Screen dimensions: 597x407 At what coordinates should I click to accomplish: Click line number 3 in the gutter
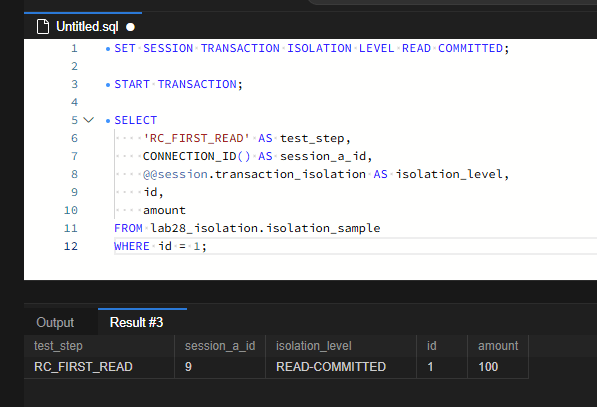click(x=74, y=84)
